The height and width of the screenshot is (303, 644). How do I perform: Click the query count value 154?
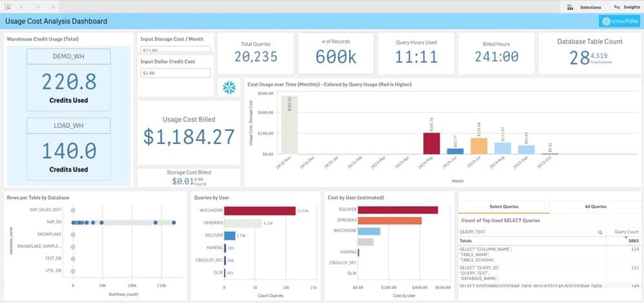pos(636,249)
